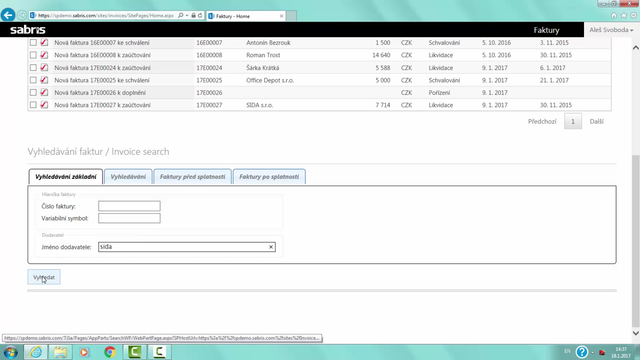Click the red task icon for 17E00027 row
The image size is (640, 360).
pyautogui.click(x=44, y=105)
